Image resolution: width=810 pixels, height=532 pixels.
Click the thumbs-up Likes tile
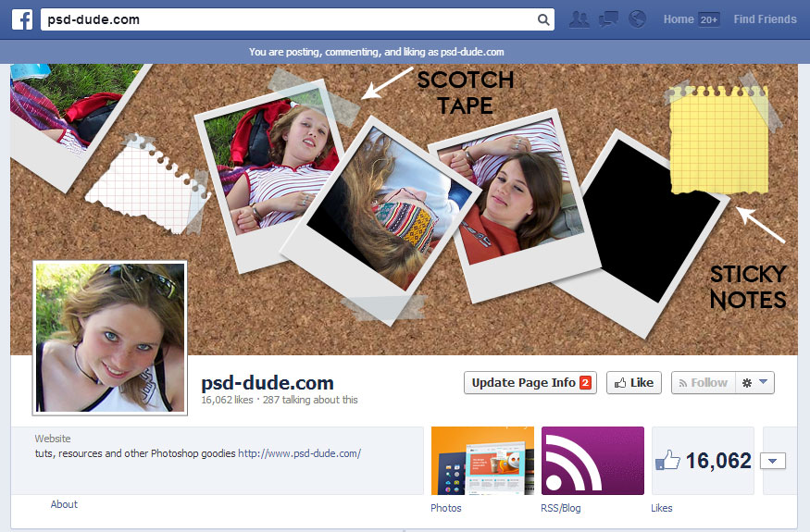pyautogui.click(x=703, y=461)
